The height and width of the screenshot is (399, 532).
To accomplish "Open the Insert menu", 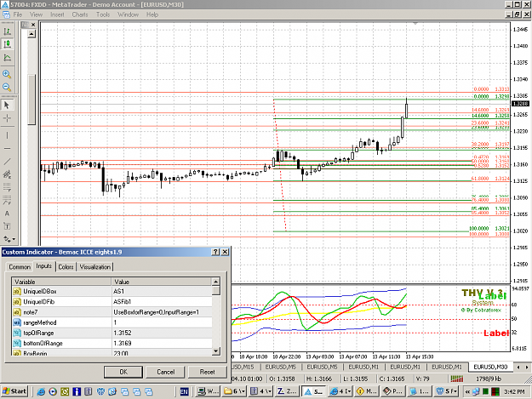I will point(57,14).
